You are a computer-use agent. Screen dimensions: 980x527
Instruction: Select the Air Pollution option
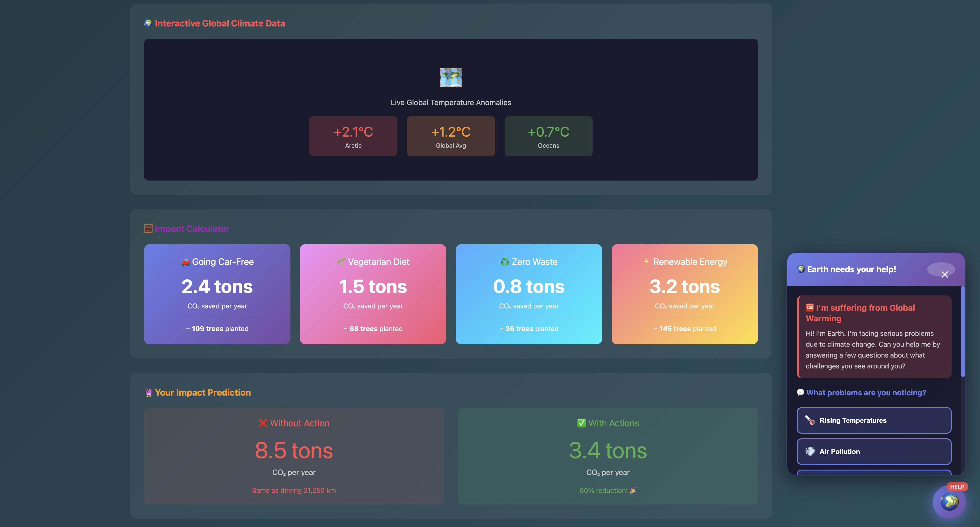874,452
